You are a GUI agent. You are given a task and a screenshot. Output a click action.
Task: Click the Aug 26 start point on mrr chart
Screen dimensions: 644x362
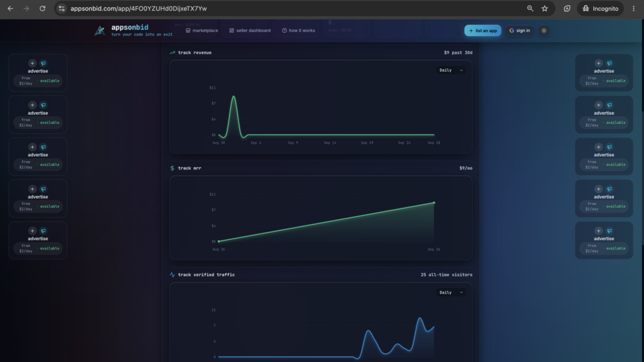coord(219,241)
